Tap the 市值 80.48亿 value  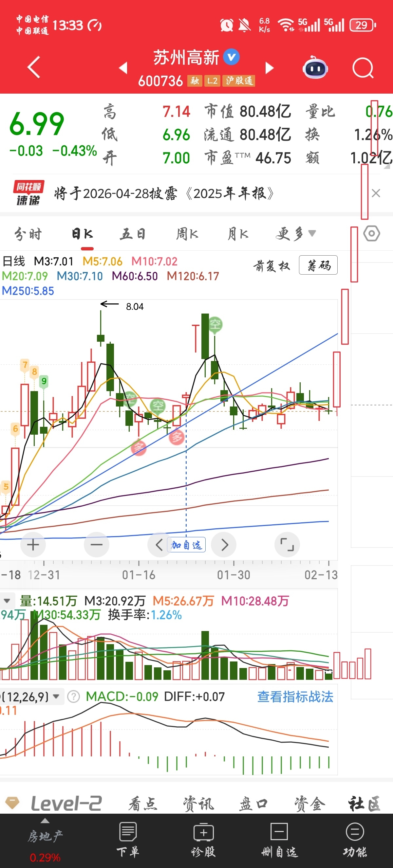[x=265, y=111]
